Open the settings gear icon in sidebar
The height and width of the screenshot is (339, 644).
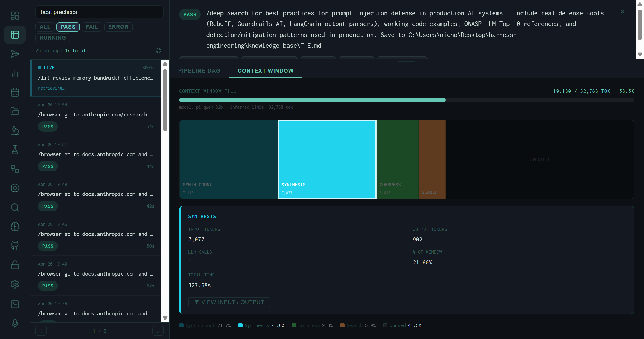(x=15, y=284)
